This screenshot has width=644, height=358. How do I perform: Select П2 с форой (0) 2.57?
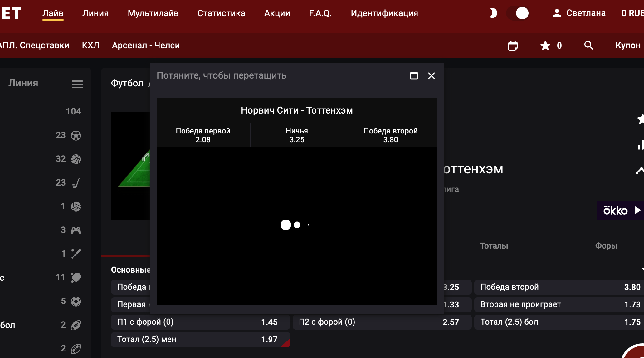[382, 322]
